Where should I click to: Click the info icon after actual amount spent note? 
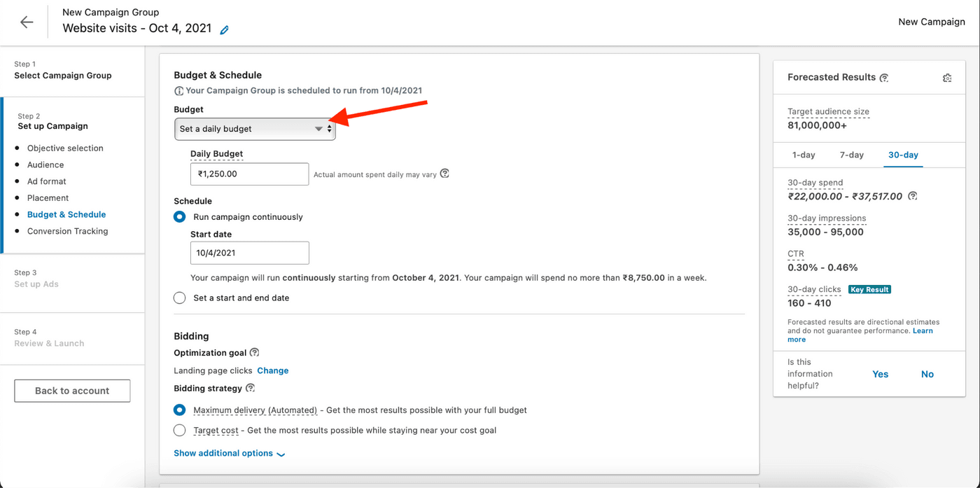tap(444, 174)
